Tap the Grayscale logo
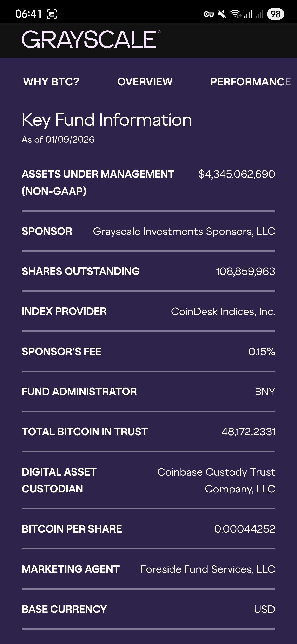Viewport: 297px width, 644px height. tap(91, 39)
